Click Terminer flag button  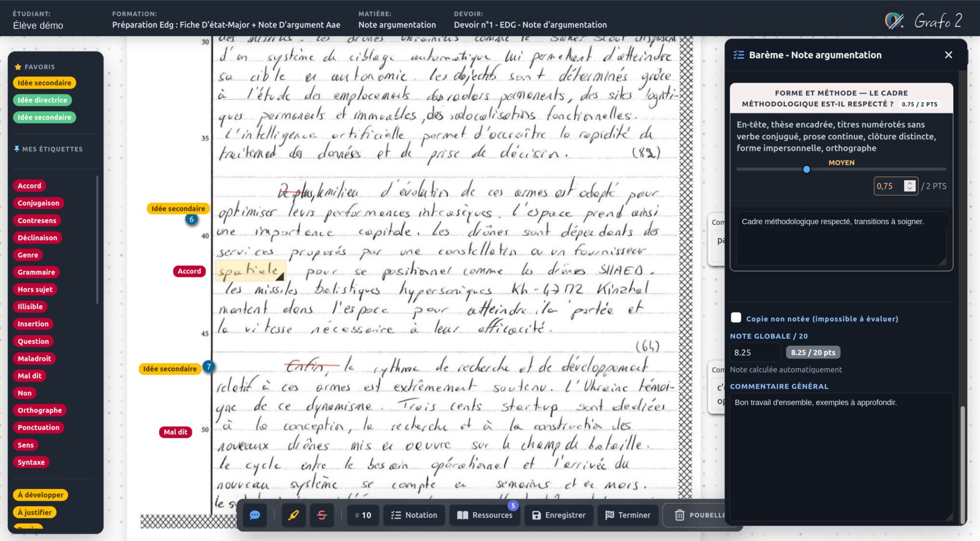(628, 515)
